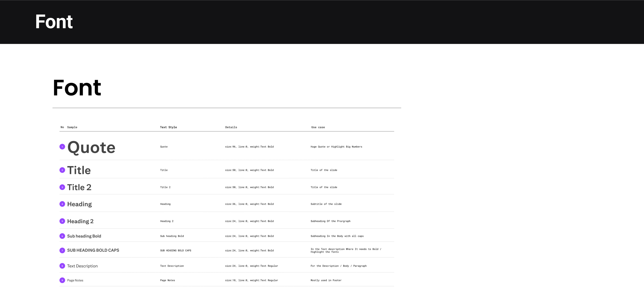Select the large Quote sample text
Screen dimensions: 644x306
point(91,147)
